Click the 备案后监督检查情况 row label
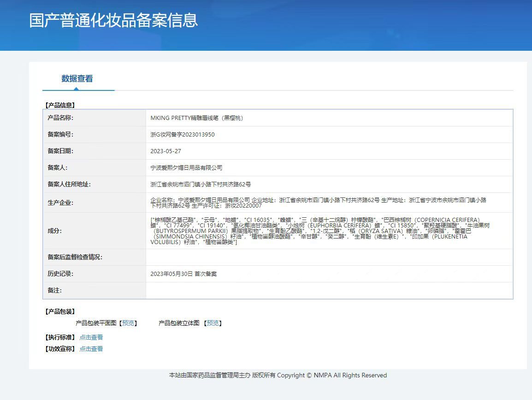Screen dimensions: 532x400 (x=75, y=257)
